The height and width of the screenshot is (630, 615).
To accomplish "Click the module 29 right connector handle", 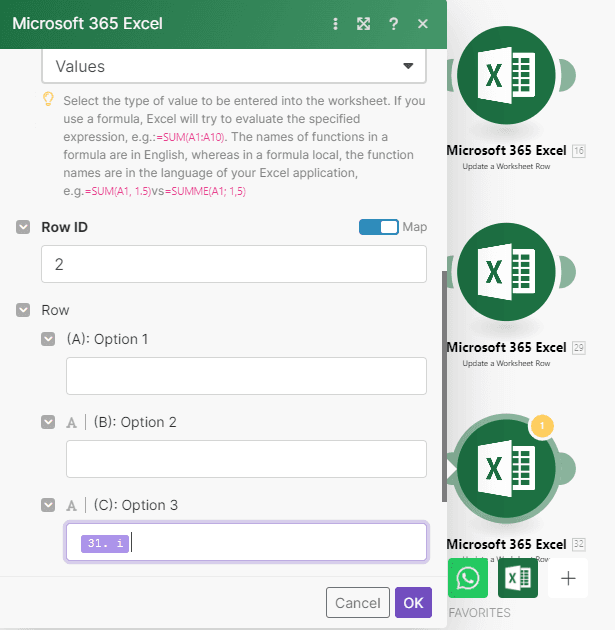I will click(567, 272).
